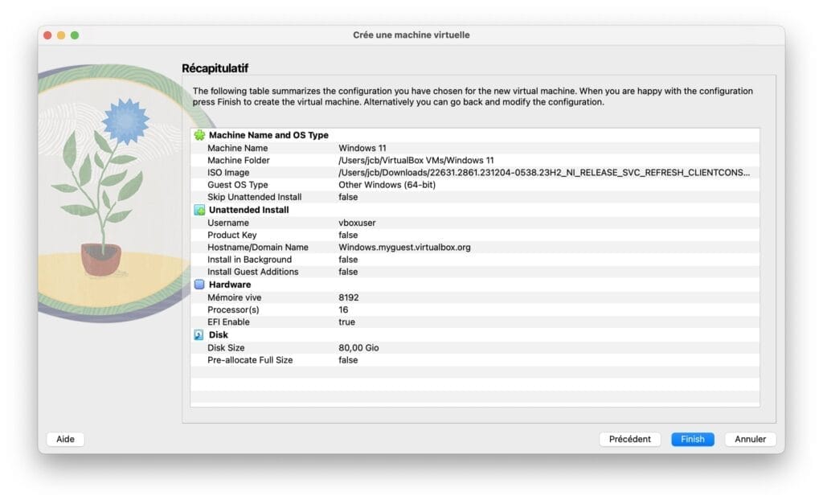Select the Unattended Install header row
The image size is (823, 504).
[475, 210]
